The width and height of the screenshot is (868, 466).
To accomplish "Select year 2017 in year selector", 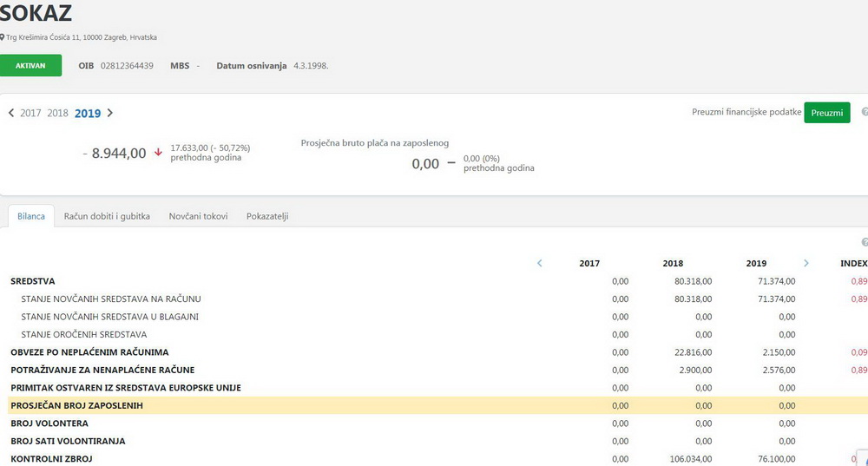I will coord(30,113).
